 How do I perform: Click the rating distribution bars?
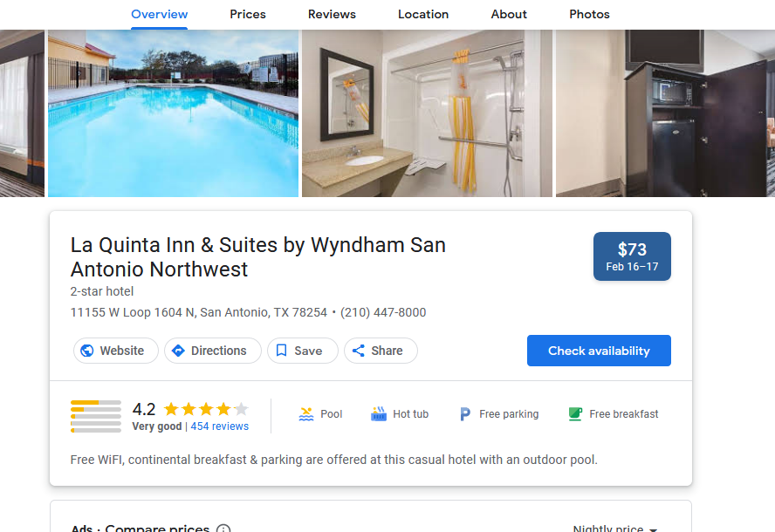click(x=96, y=416)
